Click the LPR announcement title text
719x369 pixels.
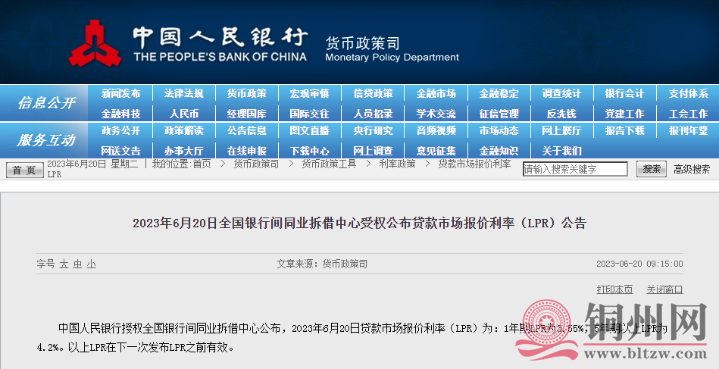click(x=360, y=223)
